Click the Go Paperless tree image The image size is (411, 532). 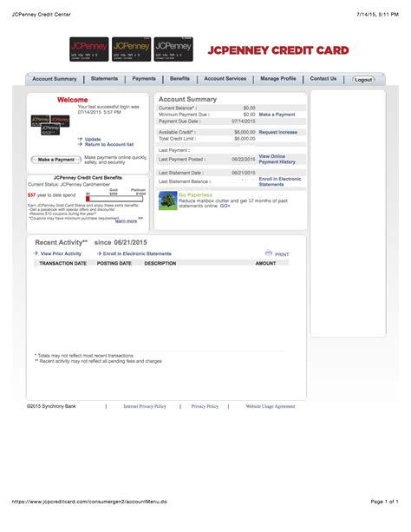(168, 200)
